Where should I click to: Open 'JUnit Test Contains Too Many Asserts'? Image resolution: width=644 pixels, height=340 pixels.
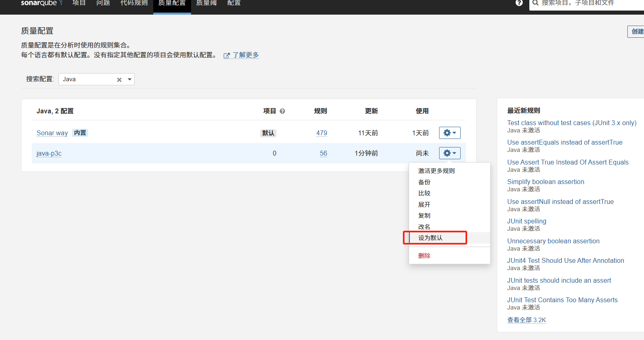pos(562,300)
